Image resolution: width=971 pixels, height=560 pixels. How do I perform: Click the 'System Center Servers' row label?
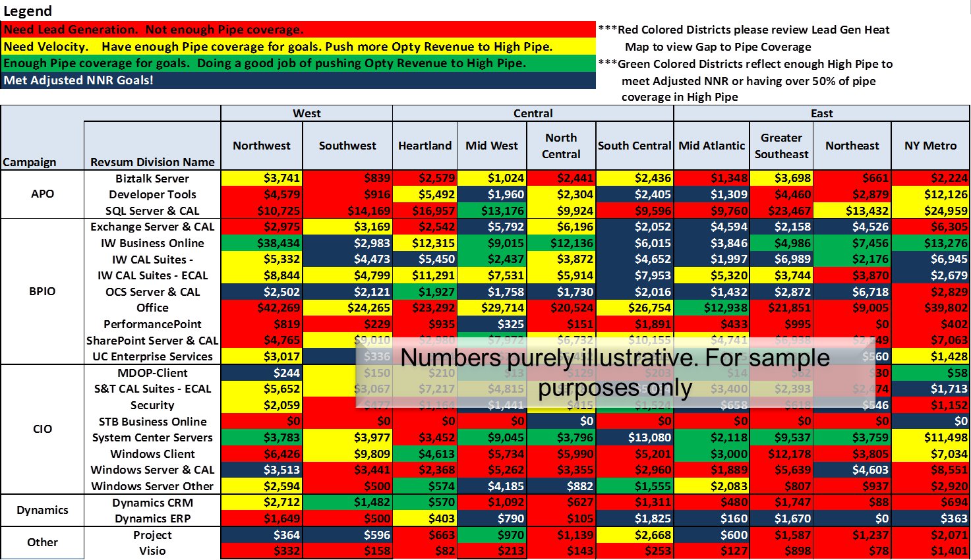click(152, 437)
